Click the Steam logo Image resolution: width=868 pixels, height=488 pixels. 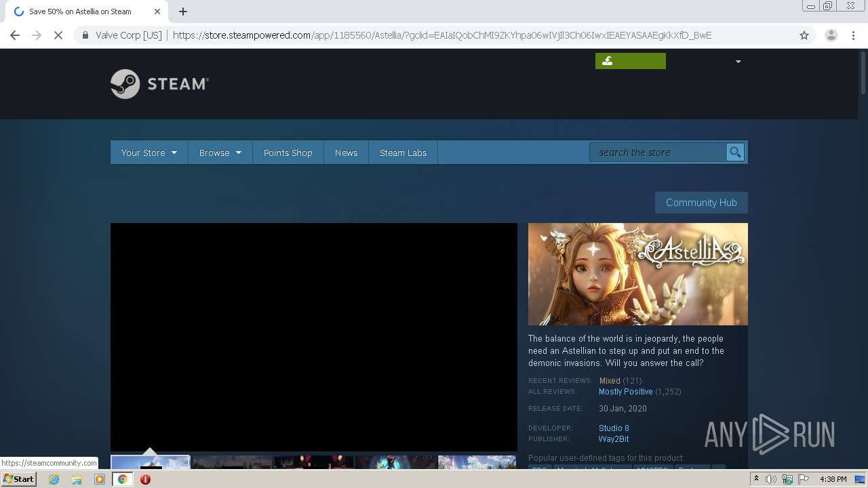coord(159,84)
